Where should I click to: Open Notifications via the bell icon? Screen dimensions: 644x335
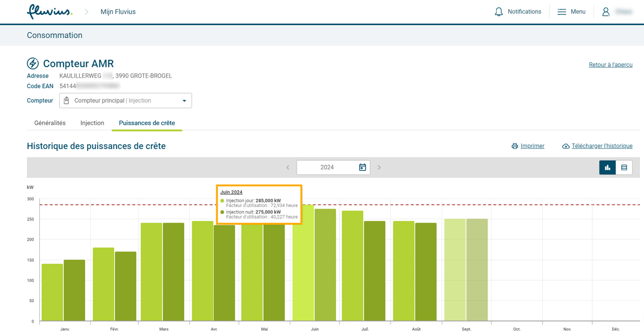499,12
